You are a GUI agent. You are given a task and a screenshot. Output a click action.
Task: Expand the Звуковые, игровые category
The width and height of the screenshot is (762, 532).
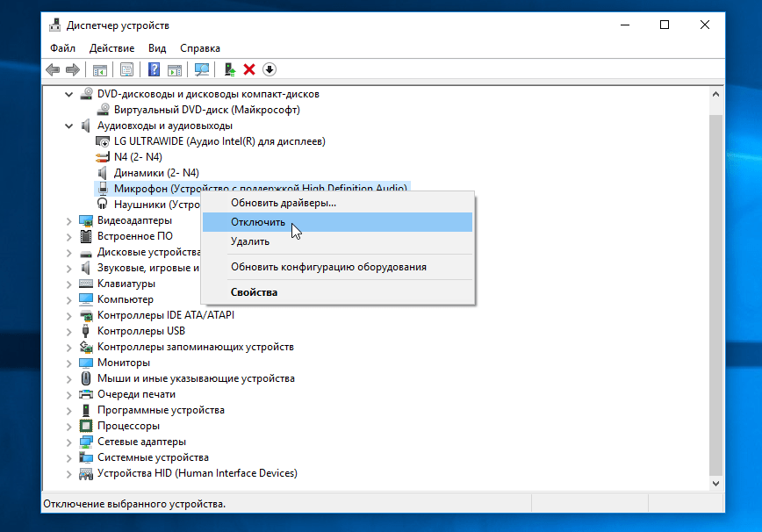coord(69,268)
